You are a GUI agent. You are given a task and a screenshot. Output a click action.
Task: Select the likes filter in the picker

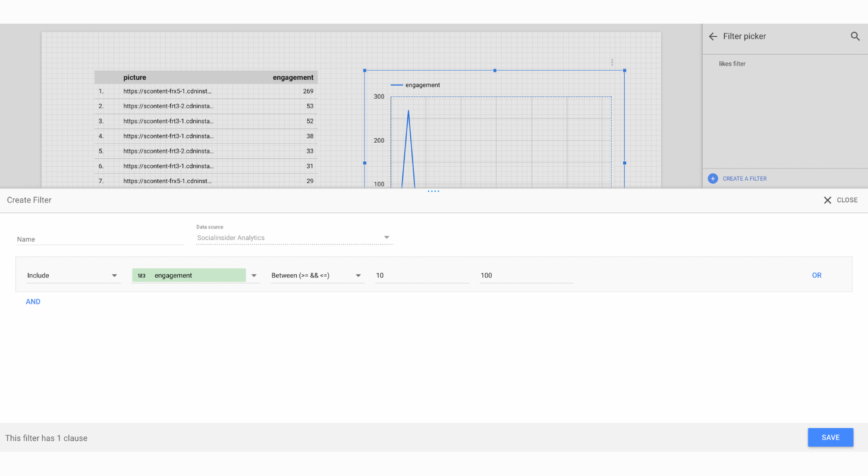click(x=732, y=64)
